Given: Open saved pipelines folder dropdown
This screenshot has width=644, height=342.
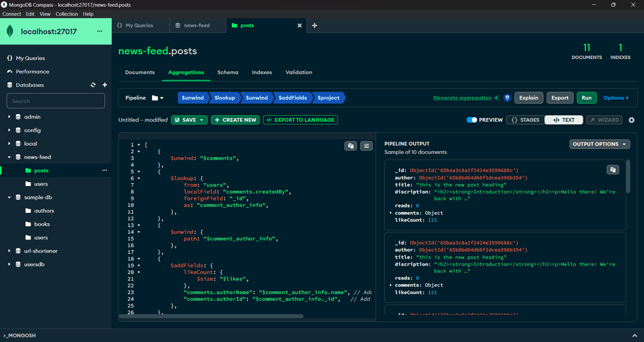Looking at the screenshot, I should point(158,98).
